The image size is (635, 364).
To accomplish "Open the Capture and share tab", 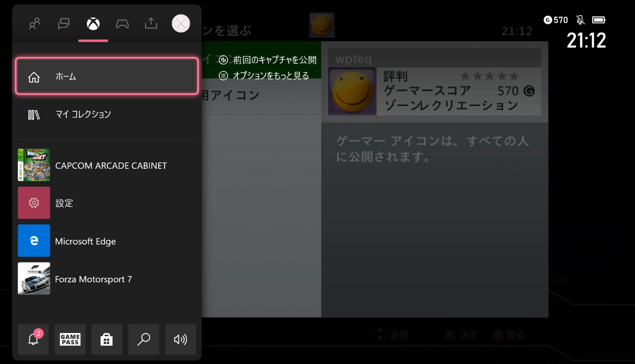I will [151, 23].
